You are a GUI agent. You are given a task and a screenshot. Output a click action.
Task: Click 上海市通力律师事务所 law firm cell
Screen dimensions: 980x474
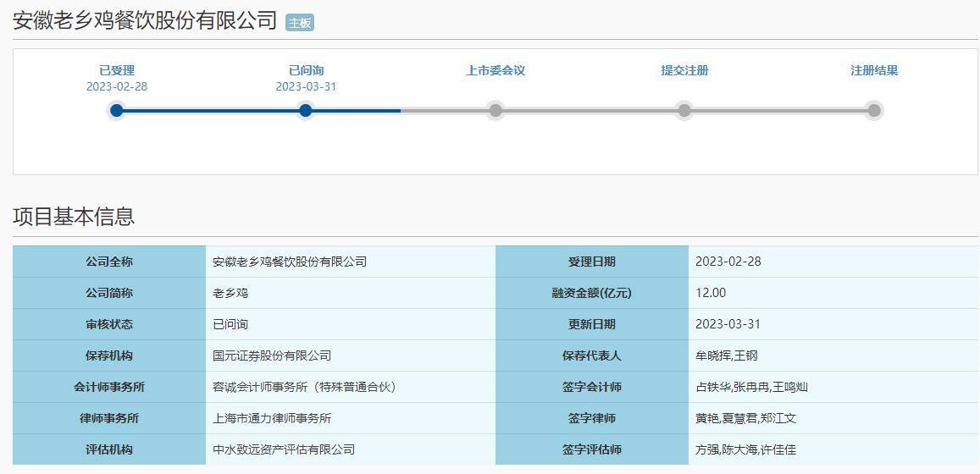(272, 418)
